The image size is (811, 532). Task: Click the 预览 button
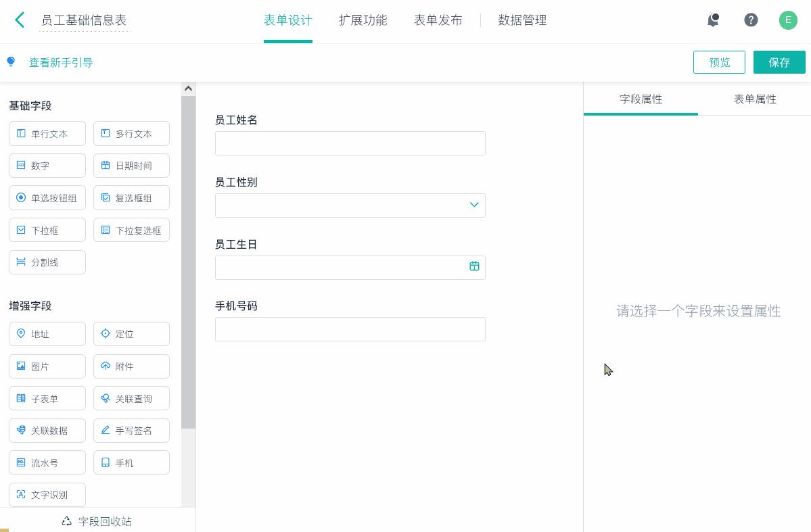point(719,62)
